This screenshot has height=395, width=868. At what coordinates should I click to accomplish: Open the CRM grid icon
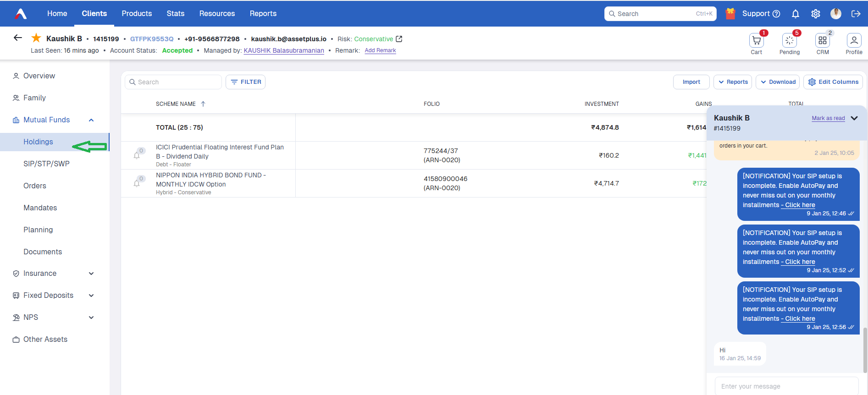pos(823,41)
